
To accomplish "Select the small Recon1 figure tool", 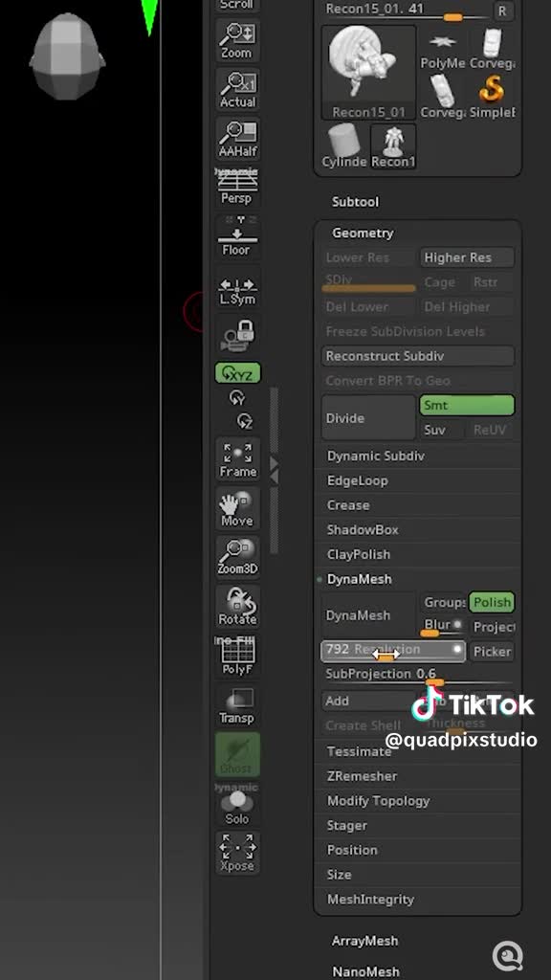I will pos(393,146).
